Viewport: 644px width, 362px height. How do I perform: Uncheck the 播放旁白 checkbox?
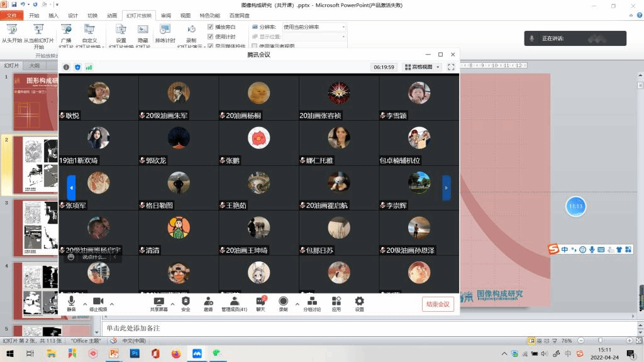211,27
